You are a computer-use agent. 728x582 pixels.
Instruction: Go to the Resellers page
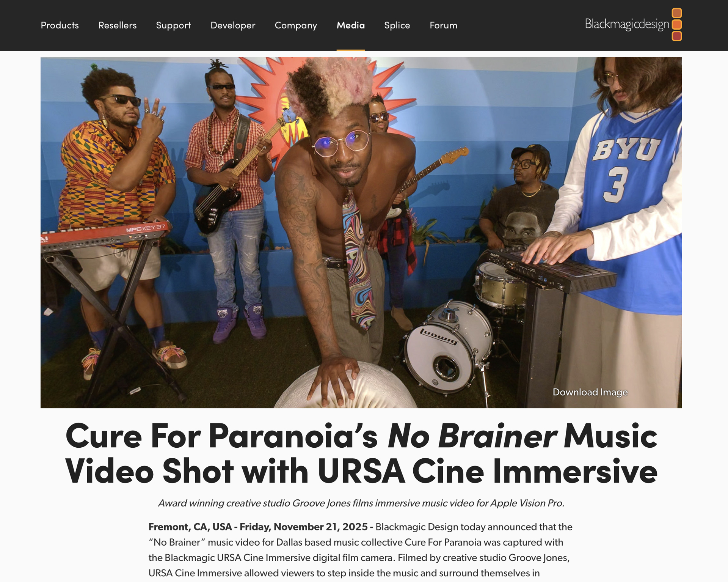click(117, 25)
